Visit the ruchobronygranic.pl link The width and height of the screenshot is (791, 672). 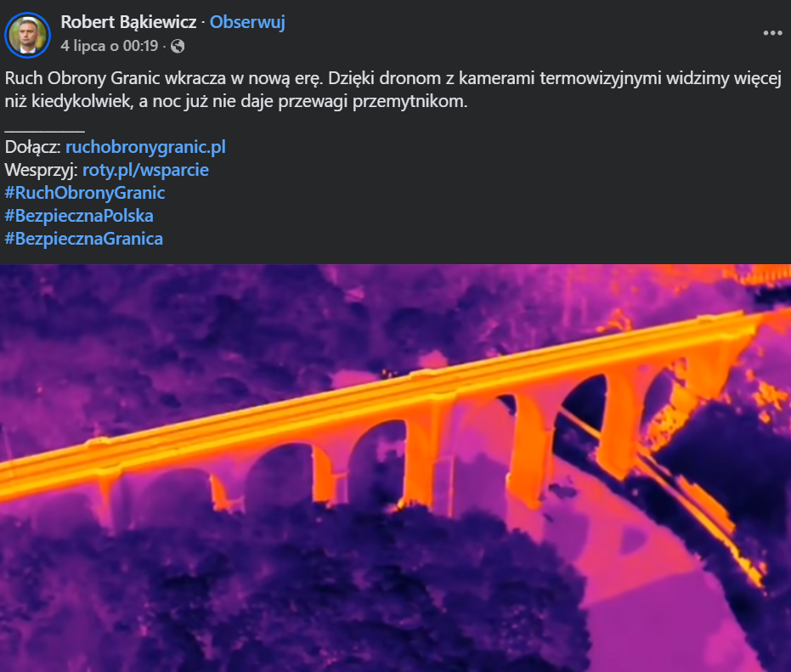pos(146,147)
